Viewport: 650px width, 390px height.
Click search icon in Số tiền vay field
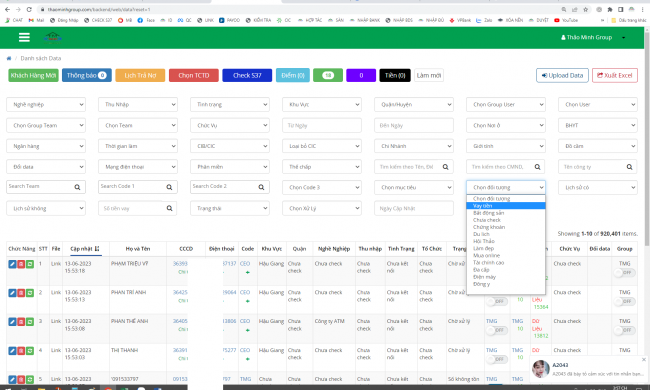169,208
